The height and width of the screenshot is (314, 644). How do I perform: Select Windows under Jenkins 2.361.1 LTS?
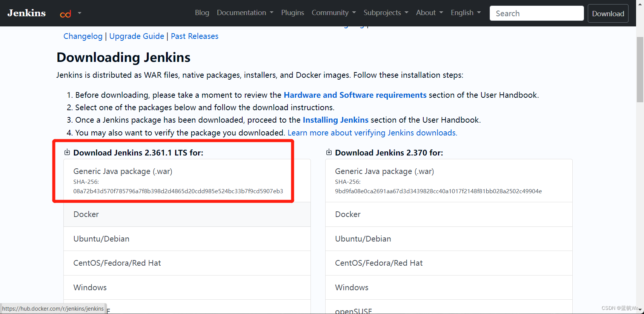point(187,288)
